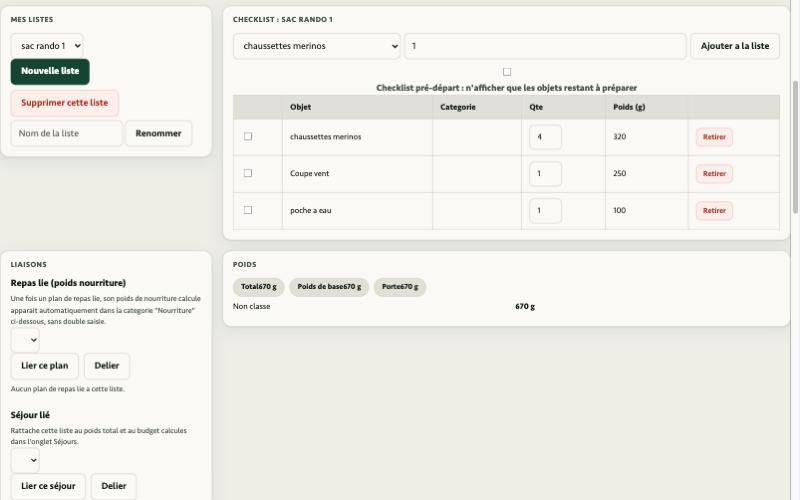Image resolution: width=800 pixels, height=500 pixels.
Task: Click the 'Non classe' weight row label
Action: 252,307
